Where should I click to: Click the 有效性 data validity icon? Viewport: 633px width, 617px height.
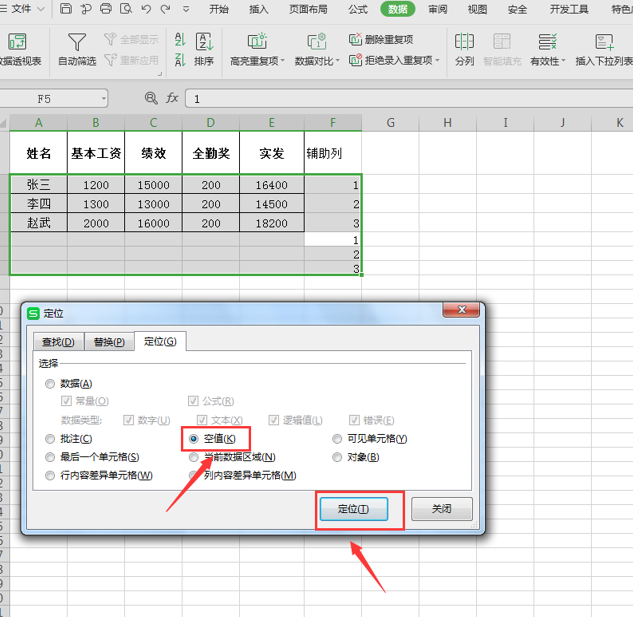547,41
